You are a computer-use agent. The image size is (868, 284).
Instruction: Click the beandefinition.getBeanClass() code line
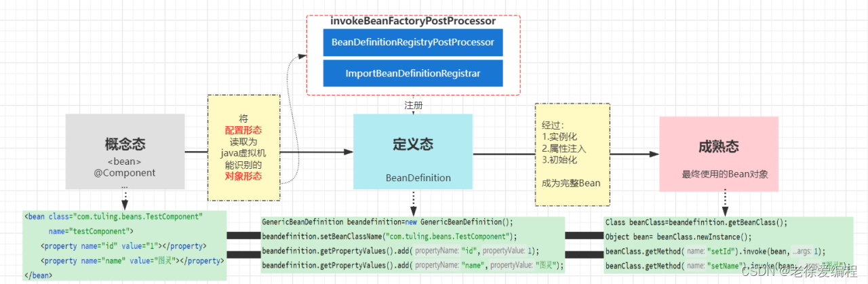(x=696, y=222)
